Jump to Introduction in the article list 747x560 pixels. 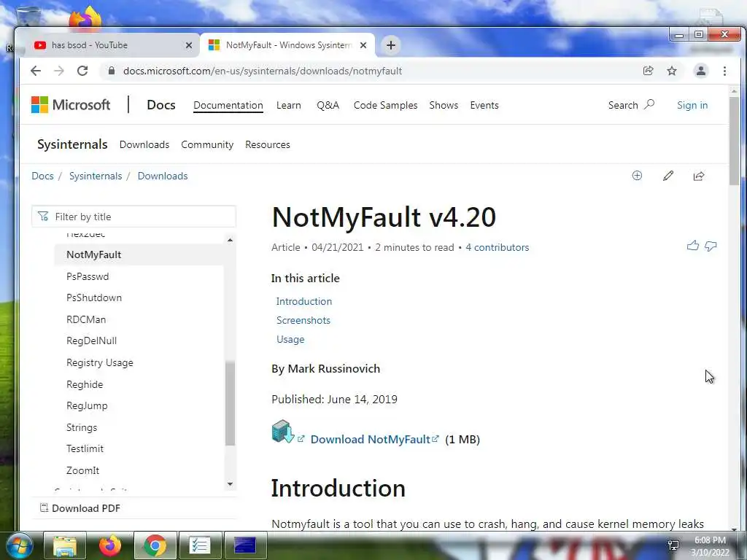tap(304, 301)
